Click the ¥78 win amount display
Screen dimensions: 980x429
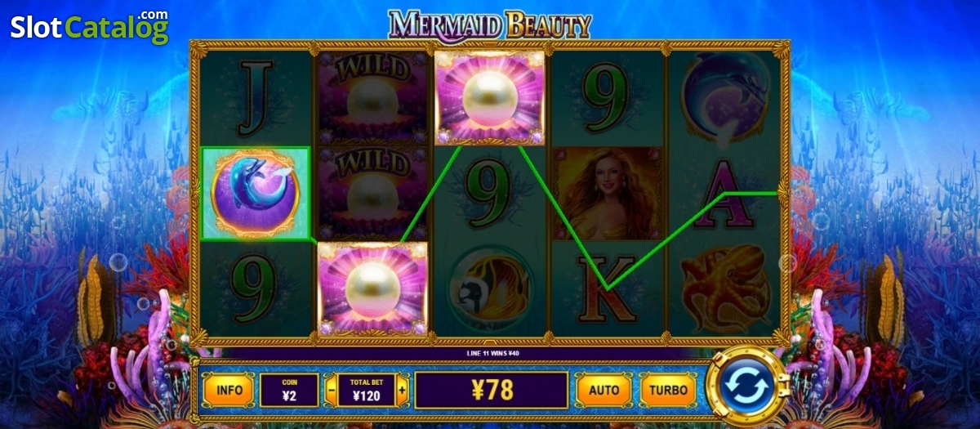tap(491, 390)
